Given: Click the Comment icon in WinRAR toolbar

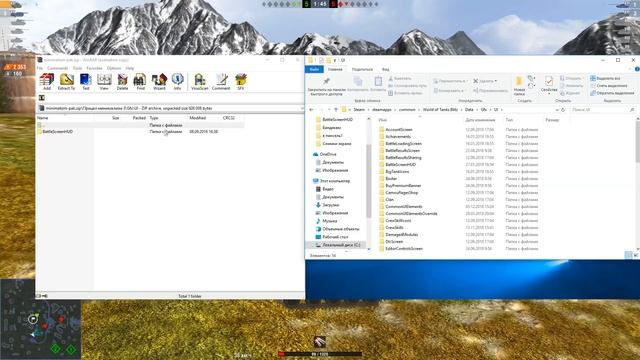Looking at the screenshot, I should (x=221, y=82).
